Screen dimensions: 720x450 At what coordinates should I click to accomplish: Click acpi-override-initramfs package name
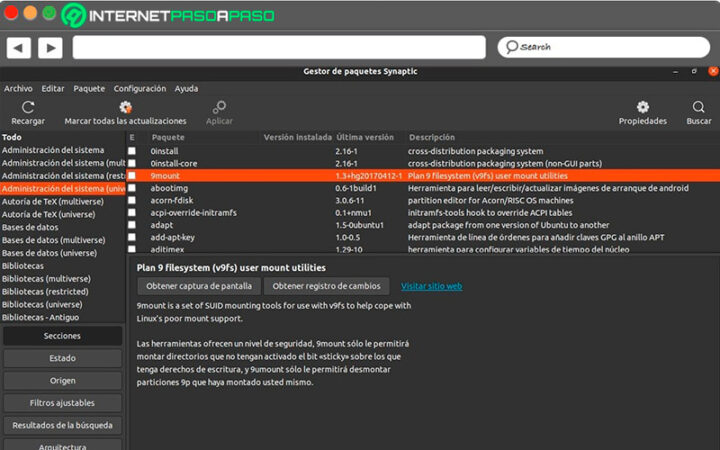(x=193, y=213)
